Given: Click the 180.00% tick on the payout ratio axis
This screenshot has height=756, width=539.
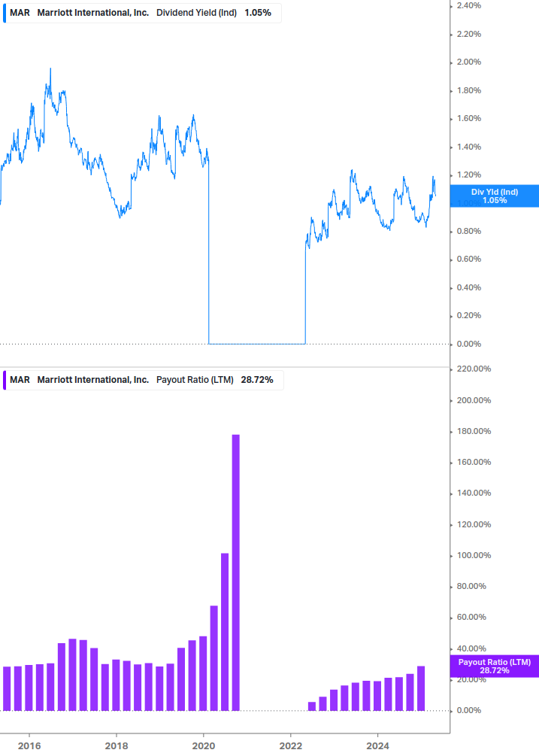Looking at the screenshot, I should [474, 432].
